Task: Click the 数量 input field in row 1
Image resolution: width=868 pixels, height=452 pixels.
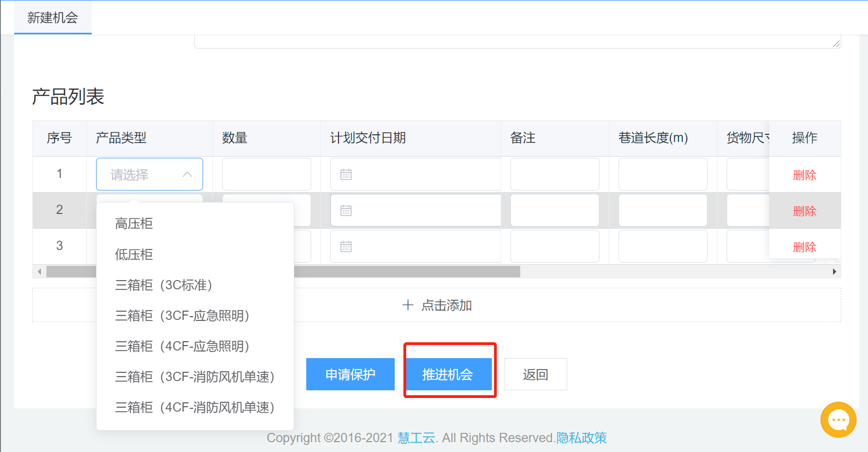Action: (266, 175)
